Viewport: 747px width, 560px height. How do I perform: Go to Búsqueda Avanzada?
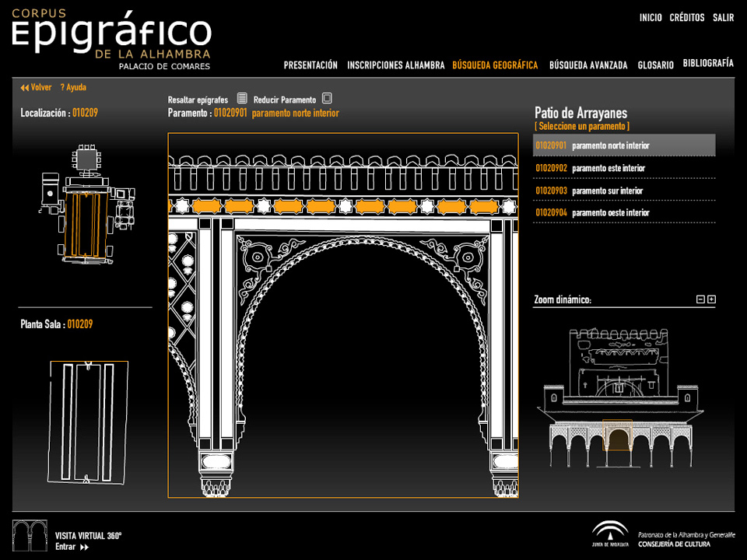587,65
